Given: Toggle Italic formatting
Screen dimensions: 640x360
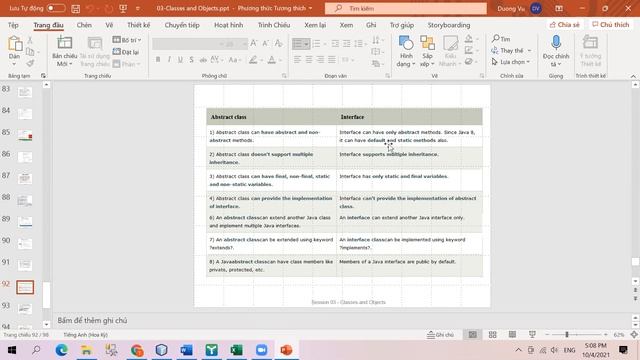Looking at the screenshot, I should coord(169,60).
